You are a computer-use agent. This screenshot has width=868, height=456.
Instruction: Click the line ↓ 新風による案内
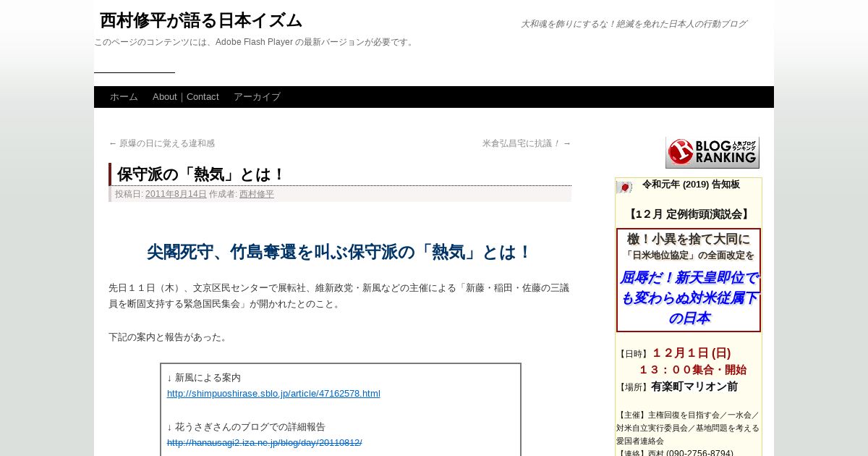pyautogui.click(x=204, y=378)
